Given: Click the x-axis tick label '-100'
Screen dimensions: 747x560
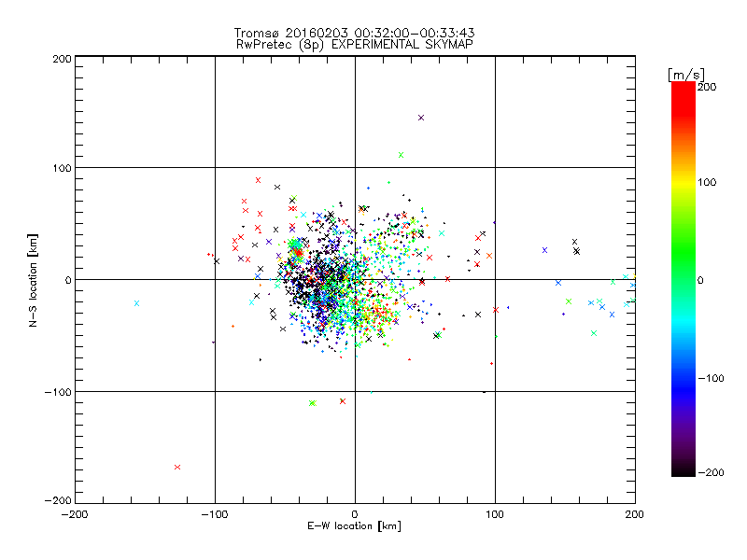Looking at the screenshot, I should [x=215, y=515].
